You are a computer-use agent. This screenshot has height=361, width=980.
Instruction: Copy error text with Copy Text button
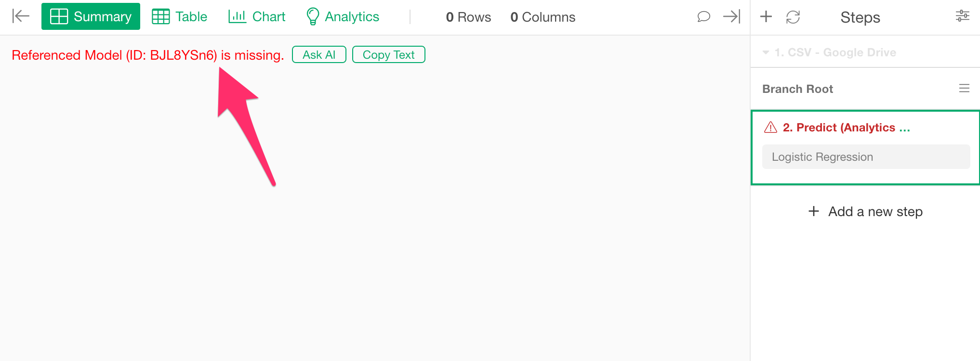click(388, 55)
